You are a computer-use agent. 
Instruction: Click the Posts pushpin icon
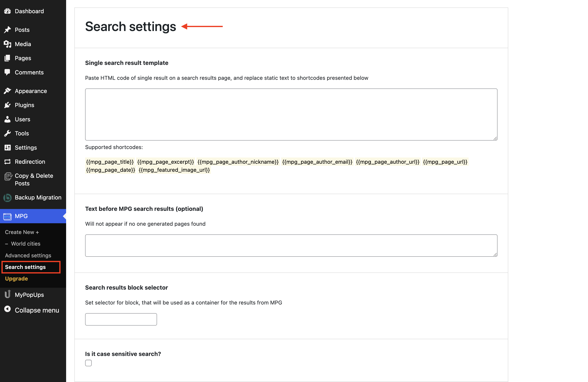click(x=7, y=30)
